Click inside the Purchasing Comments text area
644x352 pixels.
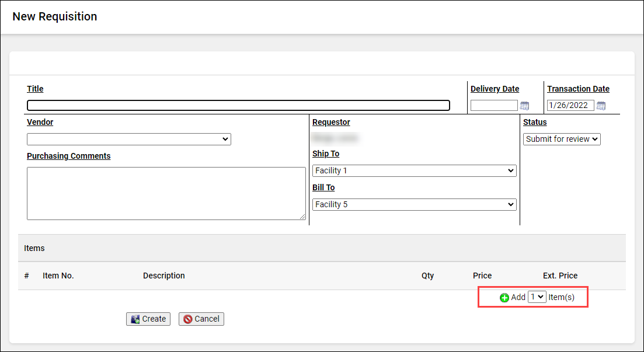pyautogui.click(x=166, y=193)
